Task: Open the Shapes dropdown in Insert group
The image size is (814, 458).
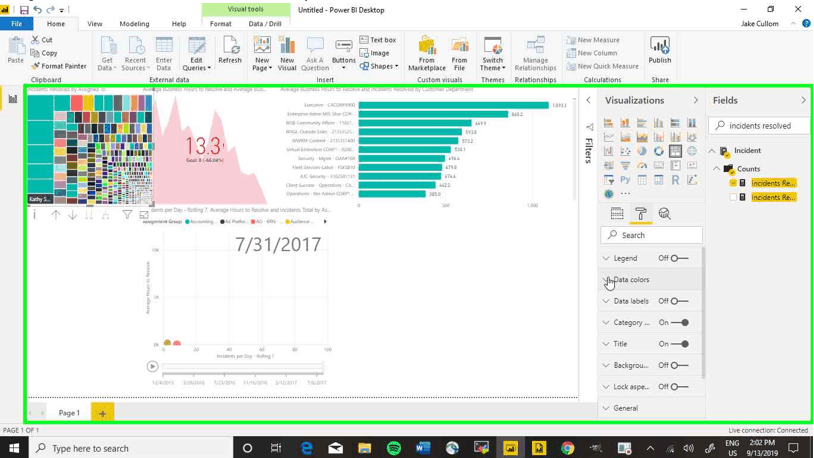Action: 379,66
